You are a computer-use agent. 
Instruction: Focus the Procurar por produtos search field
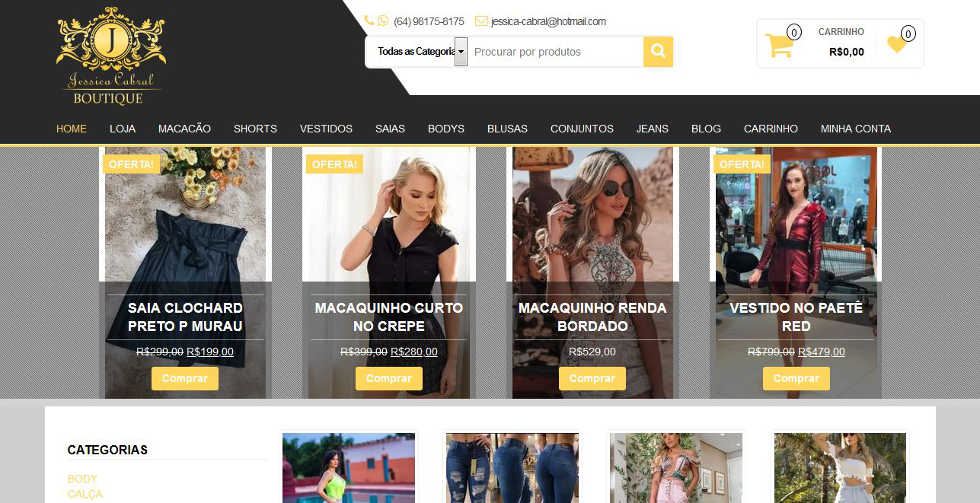click(x=555, y=51)
